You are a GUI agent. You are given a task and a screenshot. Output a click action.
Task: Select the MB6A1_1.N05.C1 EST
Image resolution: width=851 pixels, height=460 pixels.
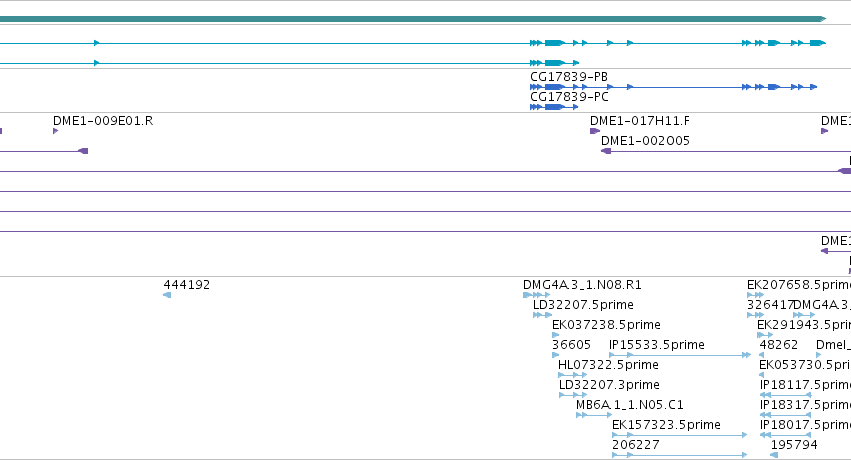pyautogui.click(x=630, y=405)
